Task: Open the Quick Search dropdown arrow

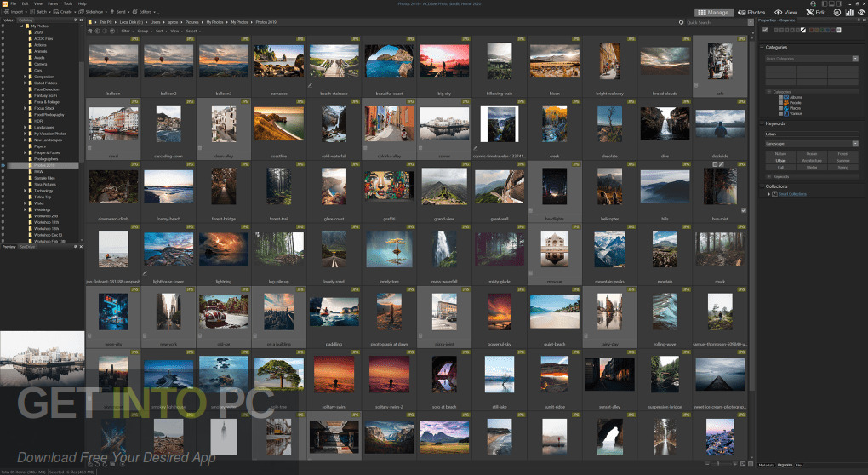Action: (751, 22)
